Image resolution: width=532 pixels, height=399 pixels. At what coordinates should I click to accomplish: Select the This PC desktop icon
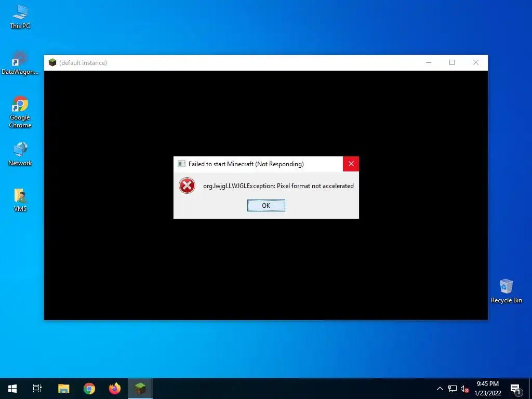pyautogui.click(x=20, y=17)
